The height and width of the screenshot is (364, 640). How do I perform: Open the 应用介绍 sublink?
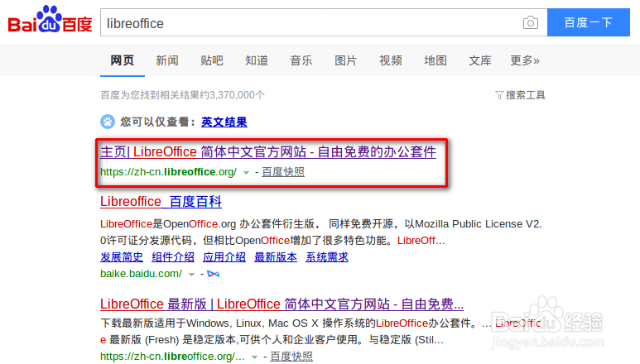tap(224, 256)
